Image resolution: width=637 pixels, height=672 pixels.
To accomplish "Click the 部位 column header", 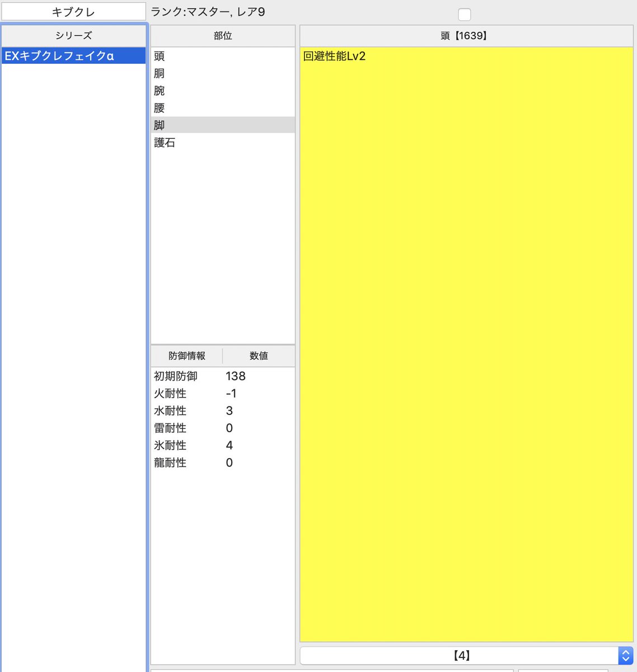I will pyautogui.click(x=223, y=36).
